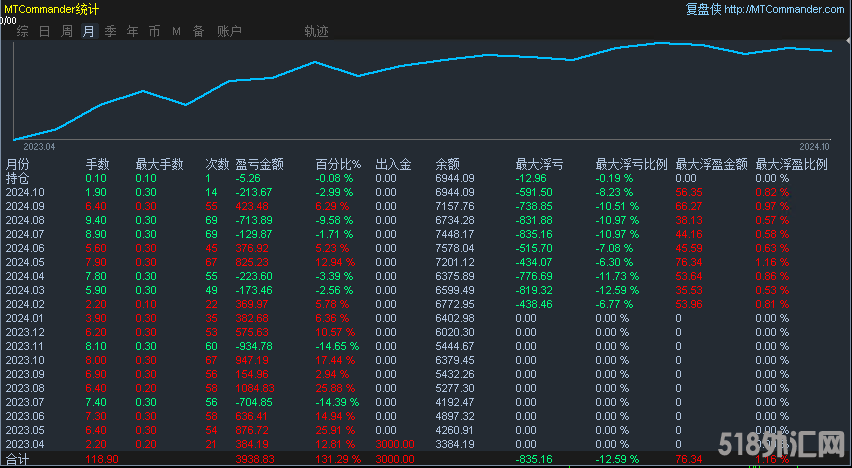This screenshot has width=852, height=468.
Task: Select the 日 daily statistics tab
Action: (x=44, y=31)
